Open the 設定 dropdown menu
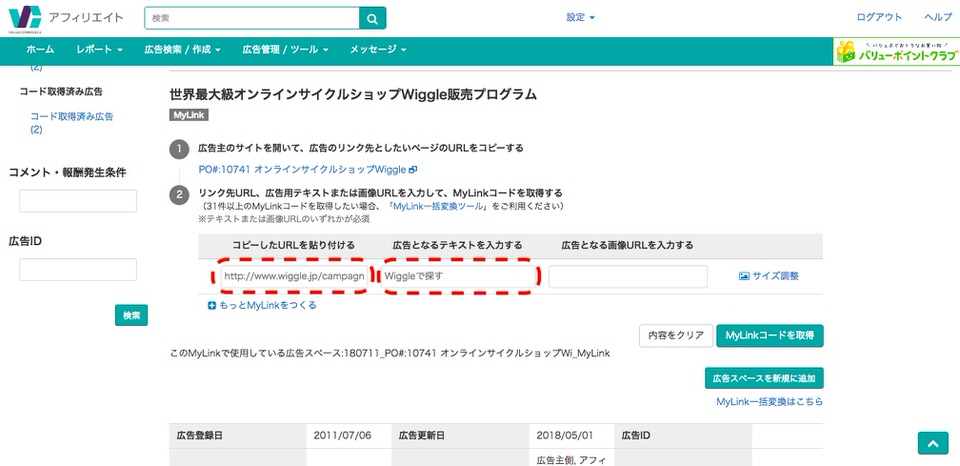This screenshot has width=960, height=466. tap(580, 18)
